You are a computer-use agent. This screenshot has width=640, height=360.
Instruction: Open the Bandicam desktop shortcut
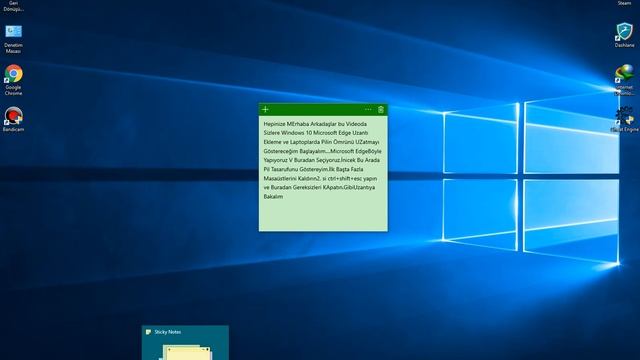pos(13,119)
